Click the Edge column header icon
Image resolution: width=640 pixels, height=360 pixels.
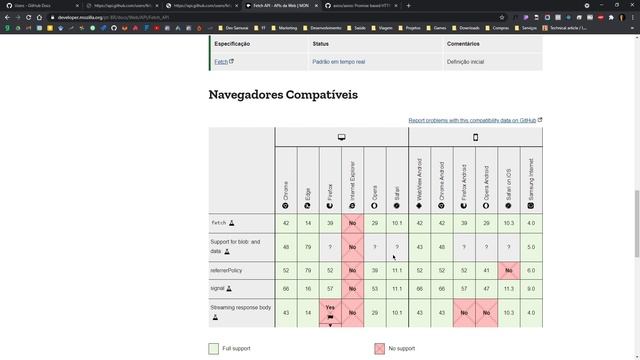click(308, 206)
